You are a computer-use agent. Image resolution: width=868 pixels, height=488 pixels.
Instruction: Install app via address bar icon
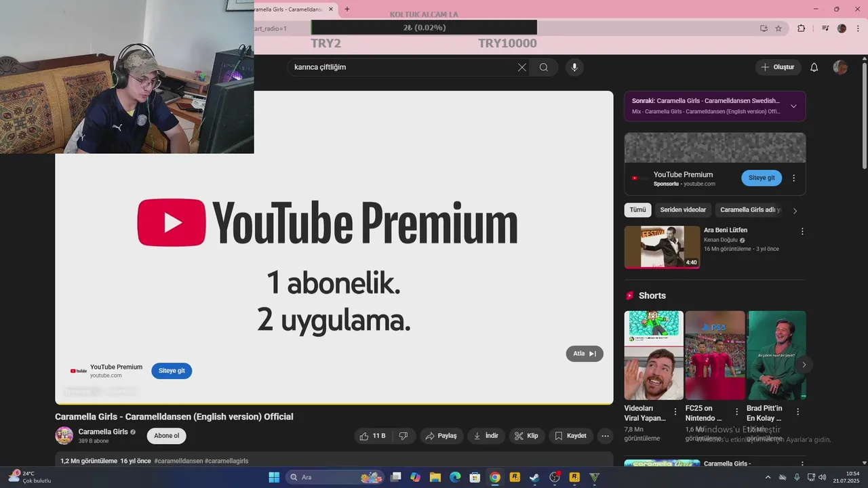[x=764, y=28]
